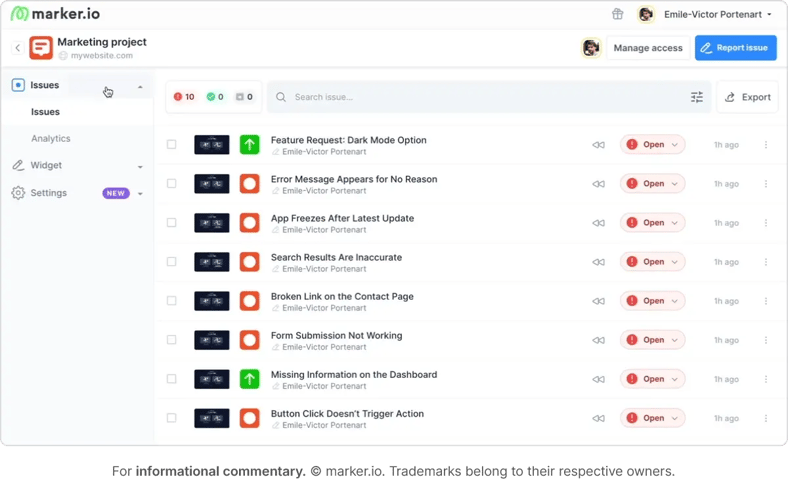Click the rewind icon on App Freezes row
This screenshot has height=479, width=788.
pyautogui.click(x=598, y=223)
